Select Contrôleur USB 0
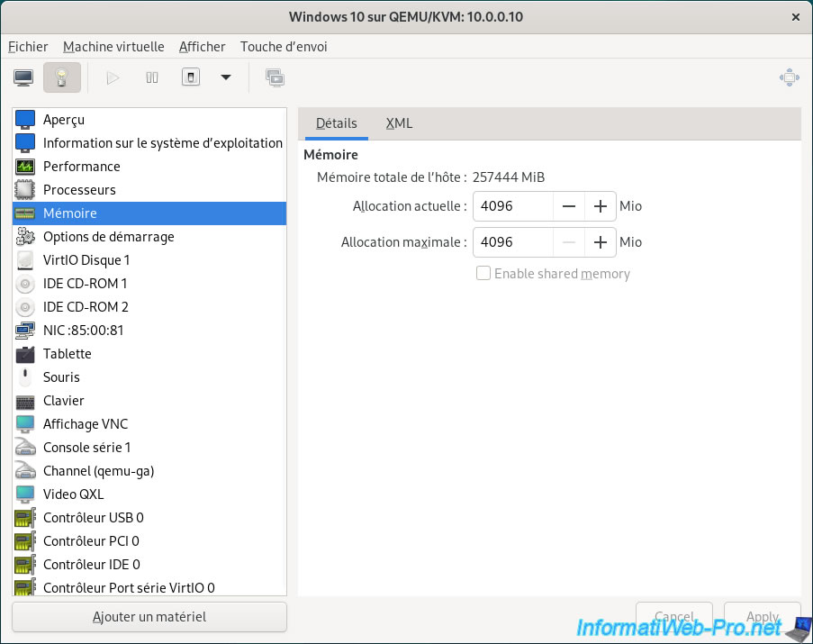The image size is (813, 644). click(x=149, y=518)
